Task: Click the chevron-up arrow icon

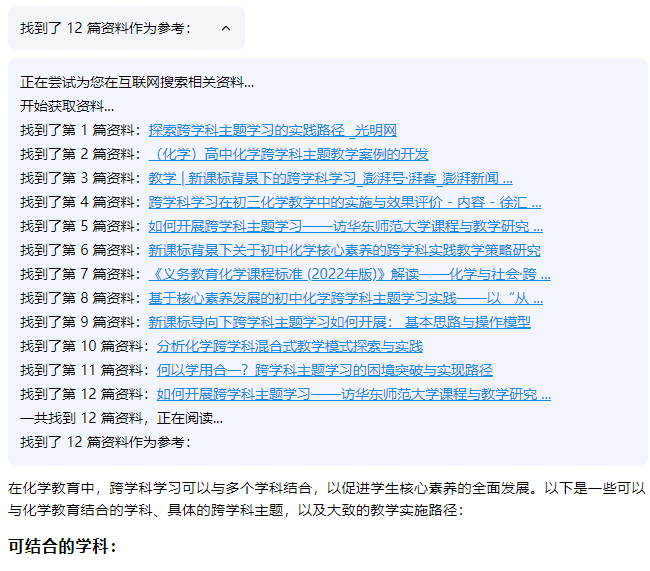Action: (226, 28)
